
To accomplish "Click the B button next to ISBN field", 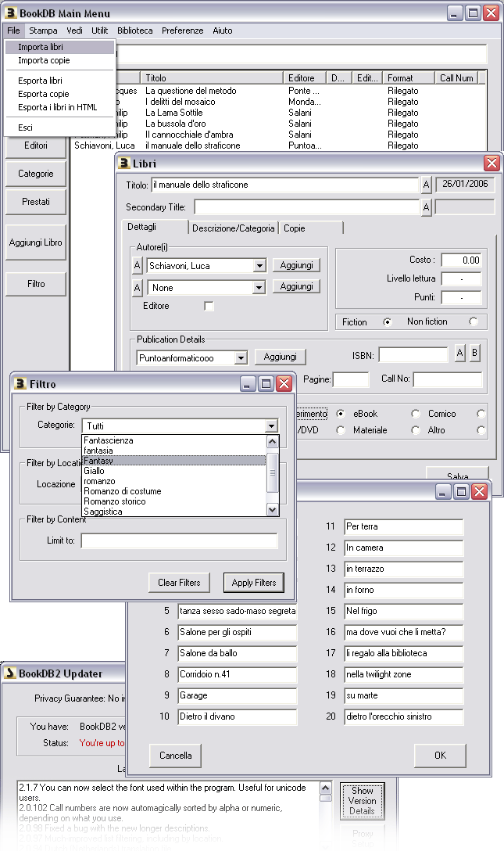I will (x=474, y=354).
